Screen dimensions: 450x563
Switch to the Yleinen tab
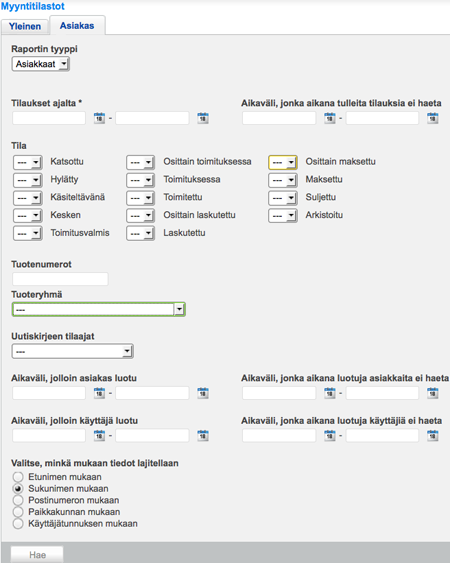point(25,26)
